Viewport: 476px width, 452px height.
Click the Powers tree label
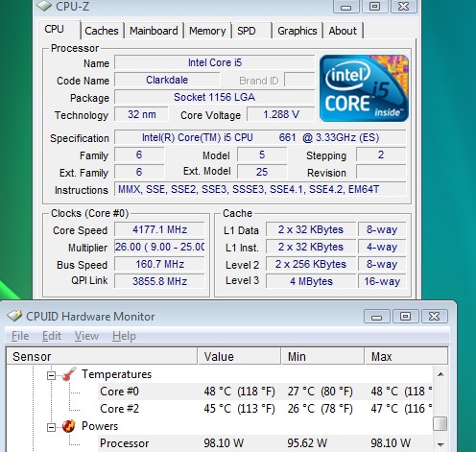(100, 426)
